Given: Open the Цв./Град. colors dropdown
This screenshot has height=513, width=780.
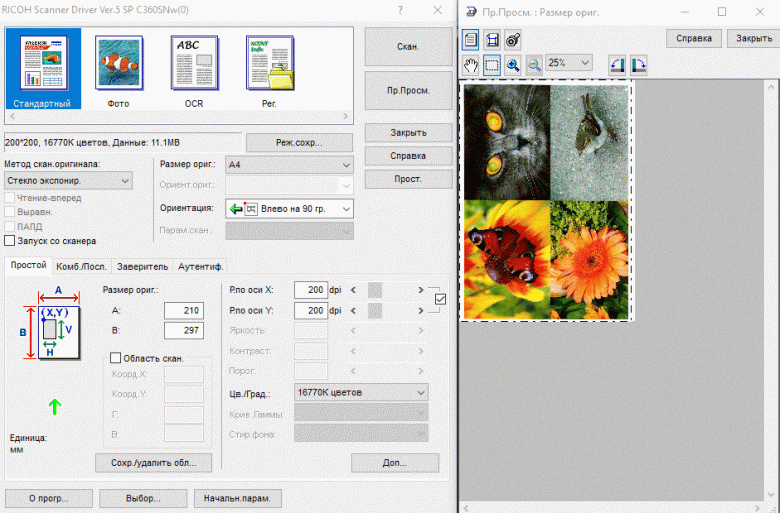Looking at the screenshot, I should [361, 393].
